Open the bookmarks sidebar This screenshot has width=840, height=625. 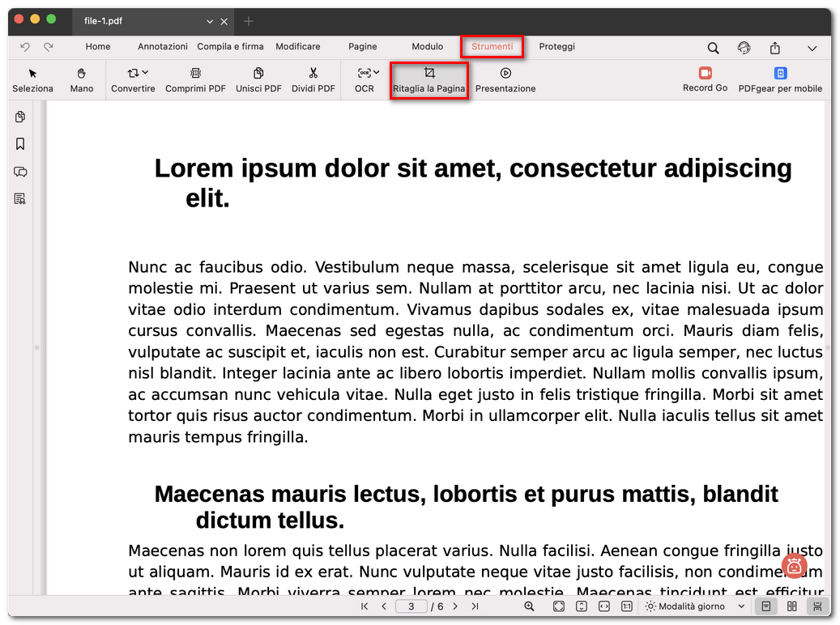(20, 143)
